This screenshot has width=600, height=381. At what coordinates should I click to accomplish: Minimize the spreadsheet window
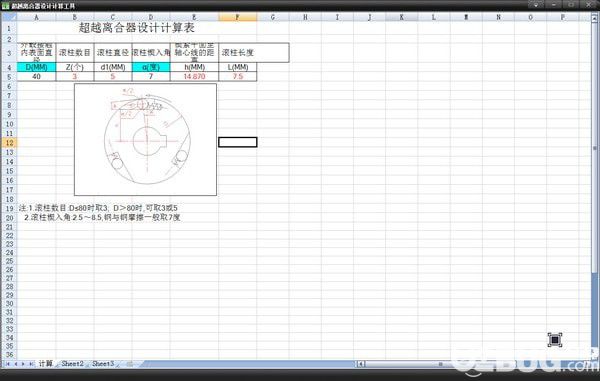click(x=554, y=5)
